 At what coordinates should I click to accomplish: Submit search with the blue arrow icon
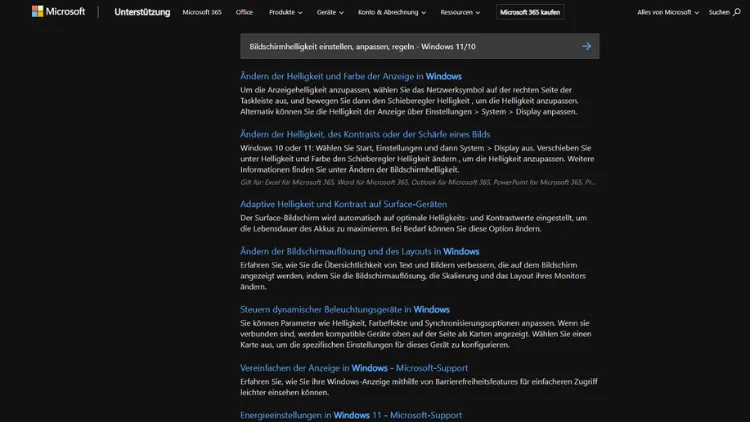pos(586,46)
